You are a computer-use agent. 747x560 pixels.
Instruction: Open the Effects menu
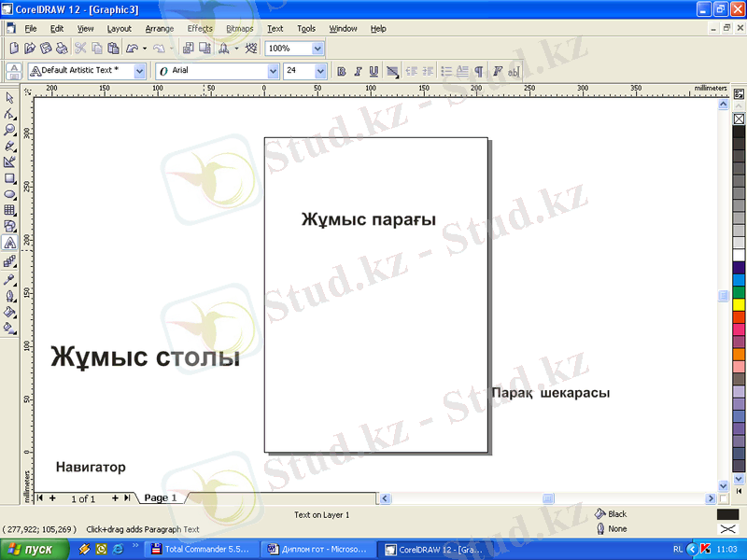(x=200, y=29)
